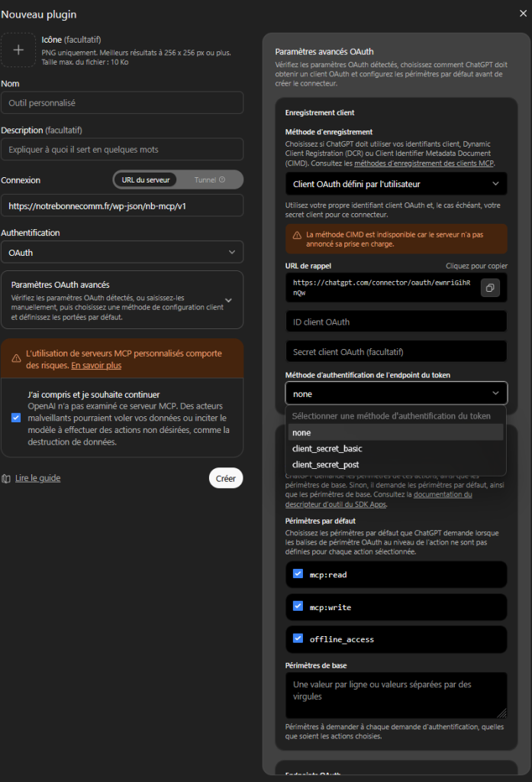The height and width of the screenshot is (782, 532).
Task: Uncheck the offline_access scope checkbox
Action: pyautogui.click(x=298, y=638)
